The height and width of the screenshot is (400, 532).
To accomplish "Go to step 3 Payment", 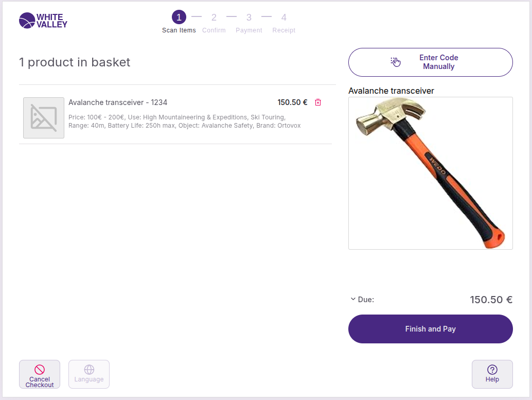I will pos(249,18).
